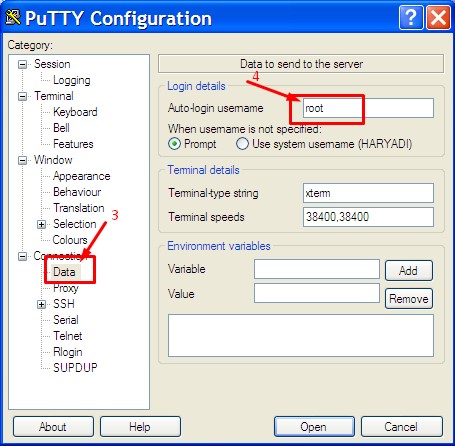Click the Terminal-type string field
Viewport: 455px width, 446px height.
click(x=368, y=193)
